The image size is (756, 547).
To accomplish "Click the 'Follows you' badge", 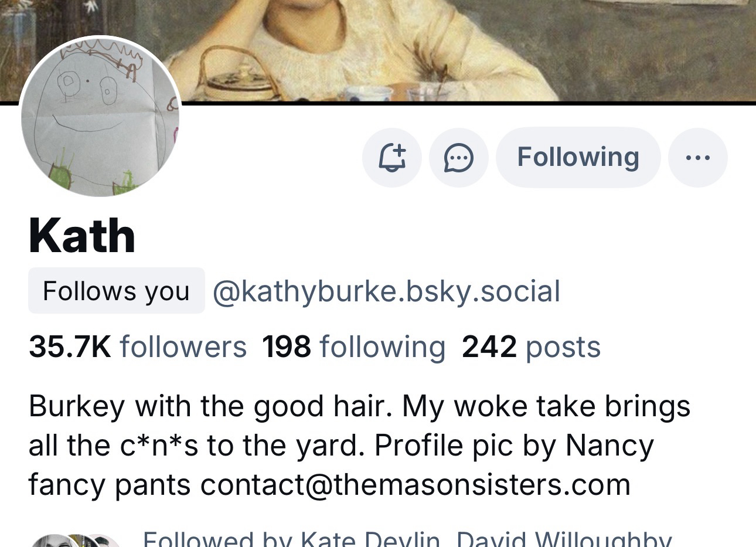I will (x=117, y=291).
